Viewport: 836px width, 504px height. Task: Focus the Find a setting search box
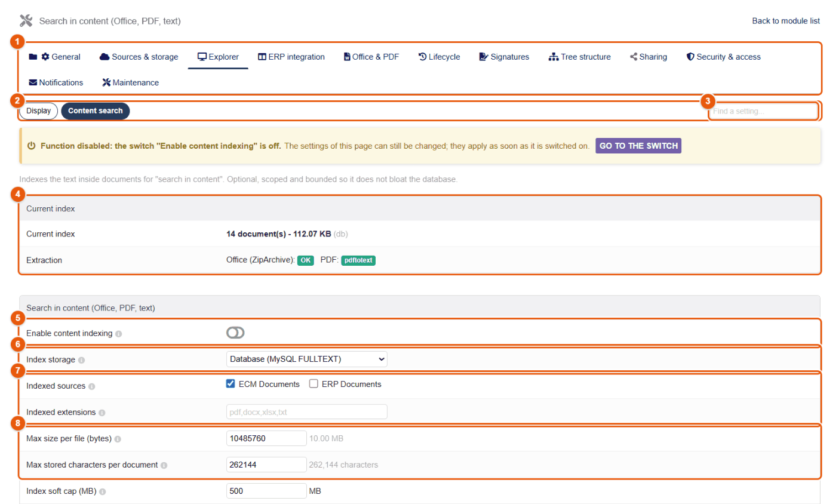click(764, 111)
